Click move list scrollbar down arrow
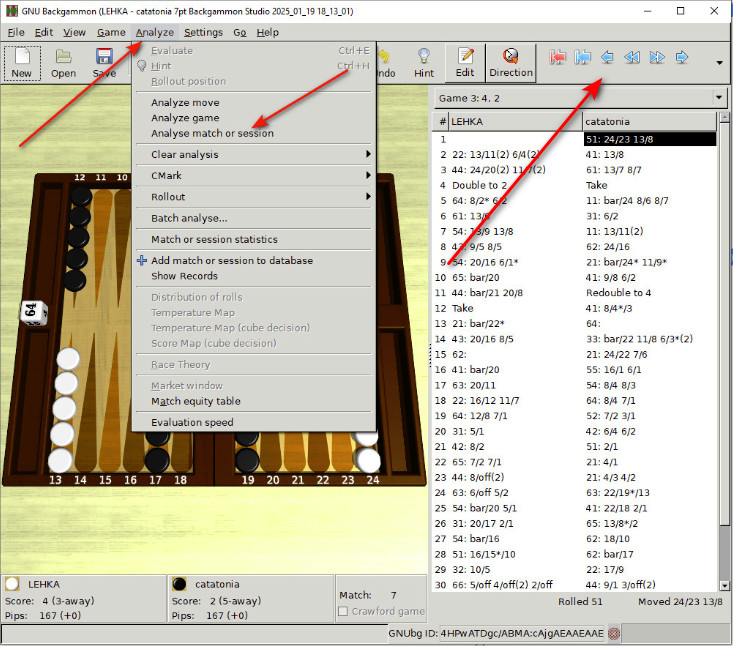 tap(724, 585)
